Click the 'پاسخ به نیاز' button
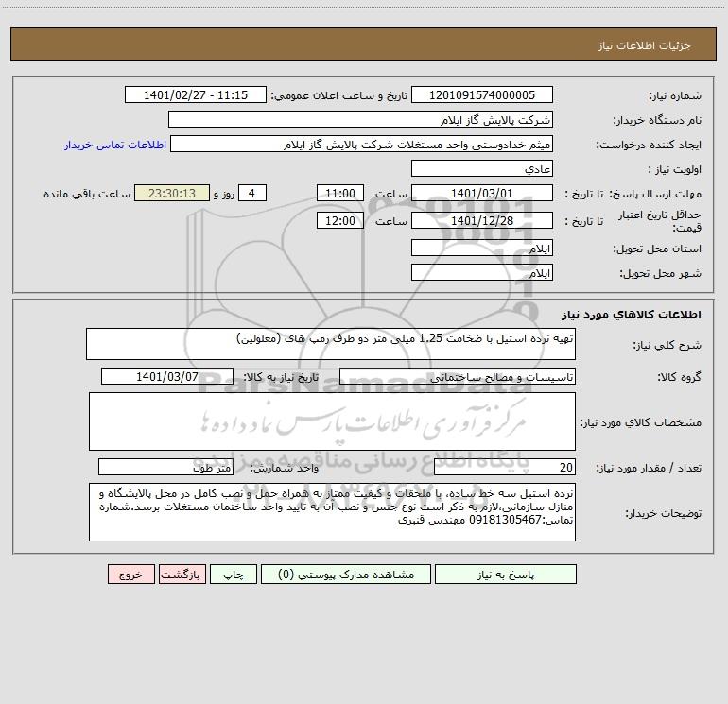The width and height of the screenshot is (728, 704). (506, 574)
